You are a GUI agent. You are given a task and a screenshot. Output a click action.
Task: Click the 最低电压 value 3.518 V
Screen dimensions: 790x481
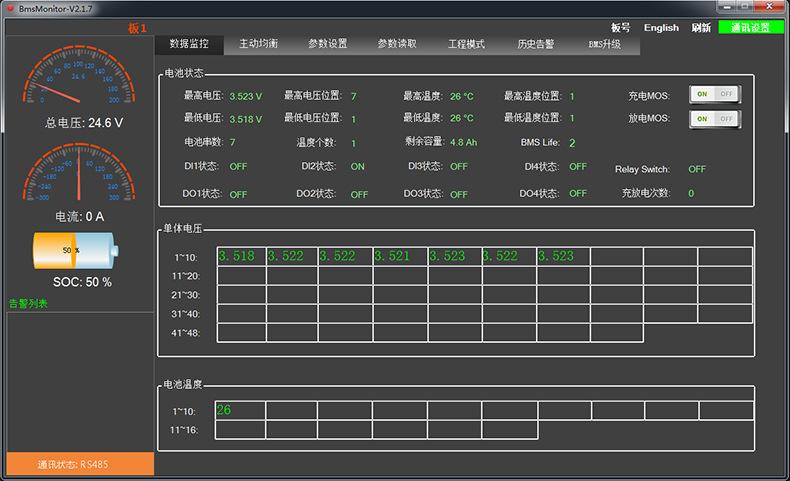(246, 119)
